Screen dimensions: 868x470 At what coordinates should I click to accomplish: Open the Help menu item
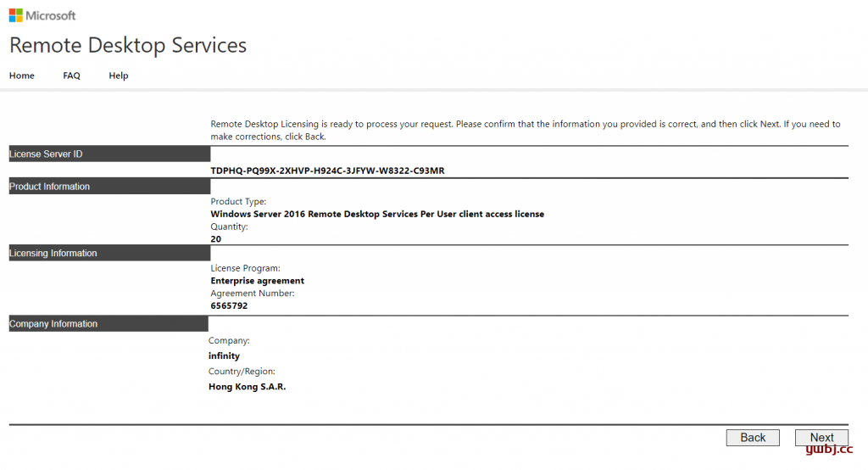click(119, 76)
